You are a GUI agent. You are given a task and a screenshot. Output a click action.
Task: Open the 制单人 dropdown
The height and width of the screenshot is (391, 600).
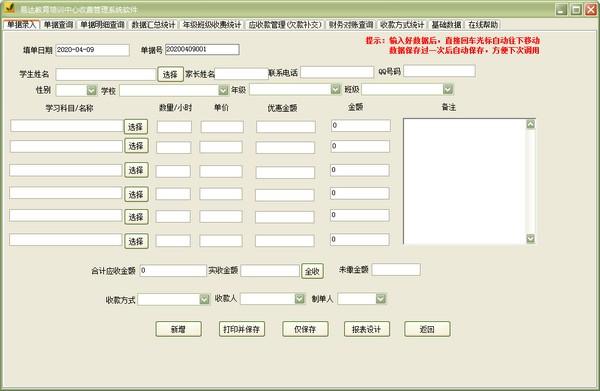[380, 298]
